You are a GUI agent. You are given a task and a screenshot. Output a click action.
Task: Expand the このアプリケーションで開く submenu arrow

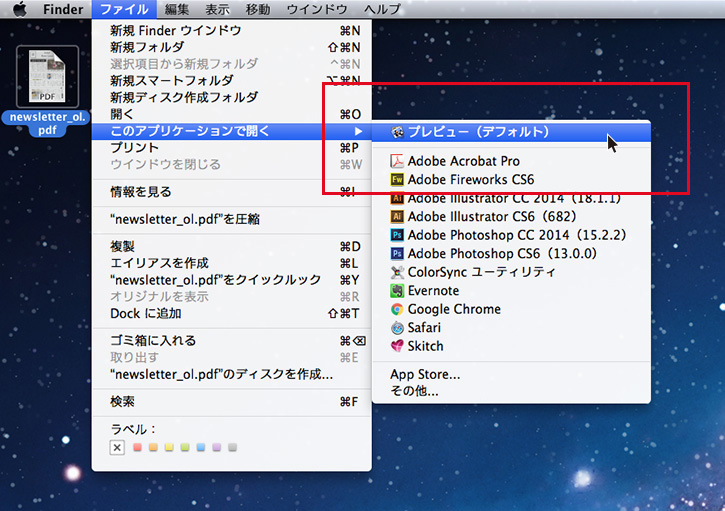(x=358, y=131)
